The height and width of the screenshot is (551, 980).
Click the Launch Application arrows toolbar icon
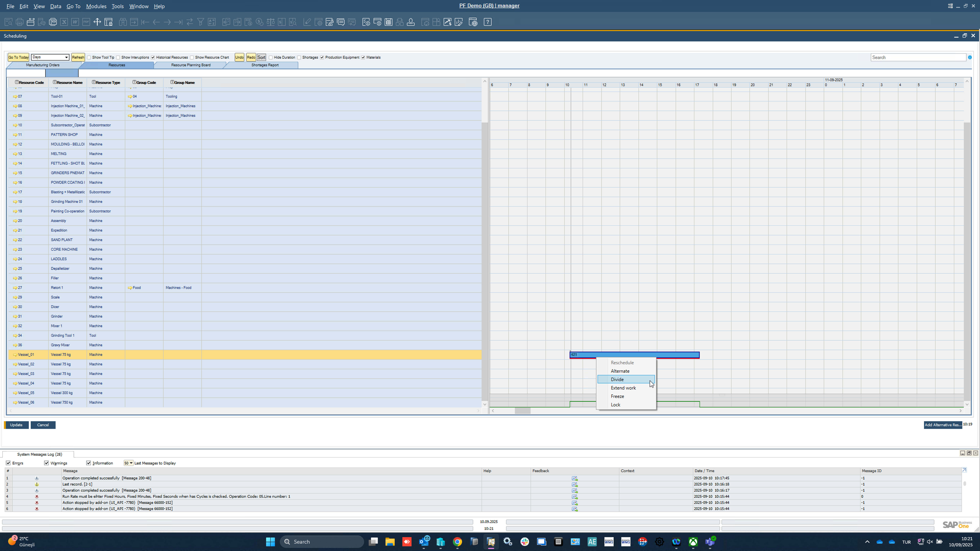[97, 22]
